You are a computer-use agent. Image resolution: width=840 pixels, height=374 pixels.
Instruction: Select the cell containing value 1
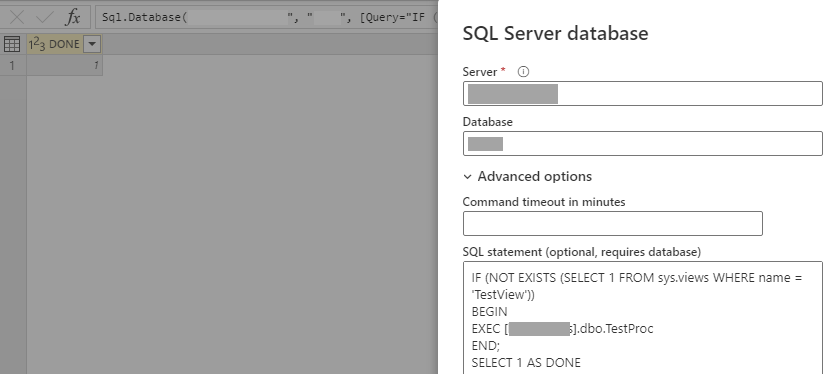coord(64,65)
